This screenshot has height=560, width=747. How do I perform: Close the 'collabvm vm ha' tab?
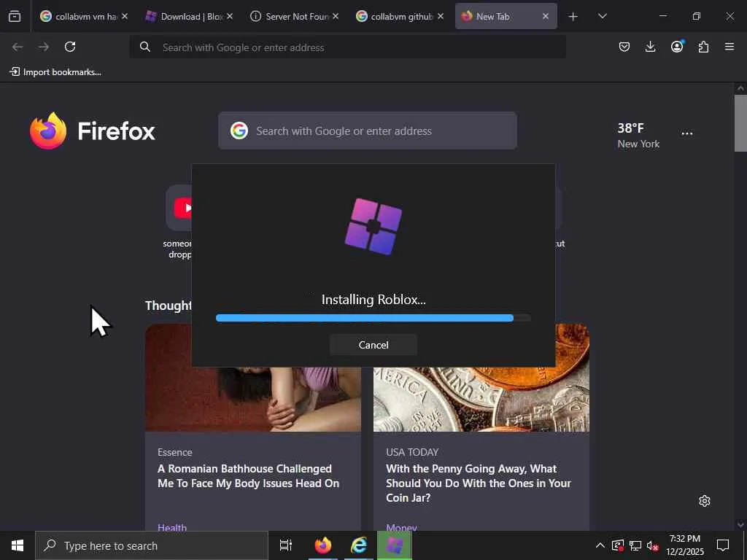(x=124, y=16)
